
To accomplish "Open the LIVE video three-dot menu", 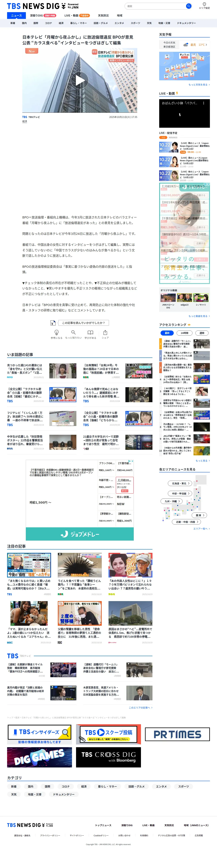I will [203, 103].
